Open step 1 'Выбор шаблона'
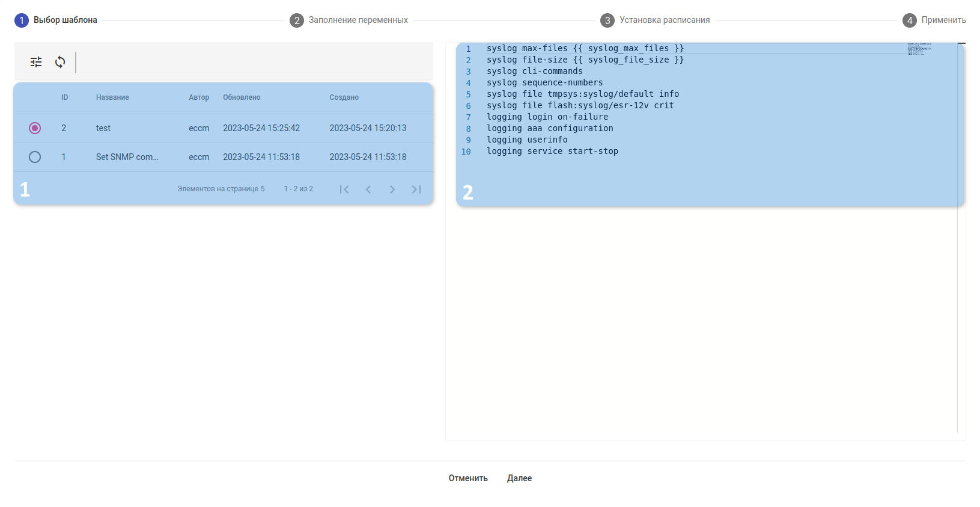This screenshot has width=980, height=507. tap(56, 20)
